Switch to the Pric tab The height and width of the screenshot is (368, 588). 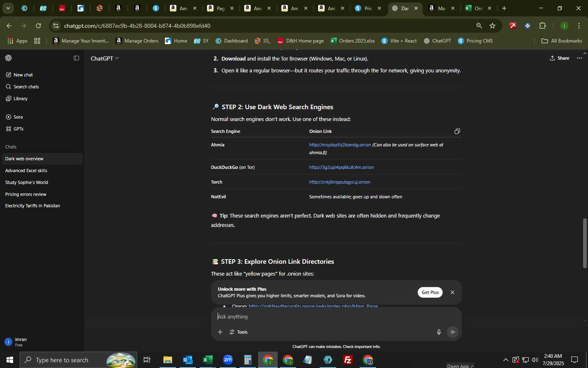tap(369, 8)
